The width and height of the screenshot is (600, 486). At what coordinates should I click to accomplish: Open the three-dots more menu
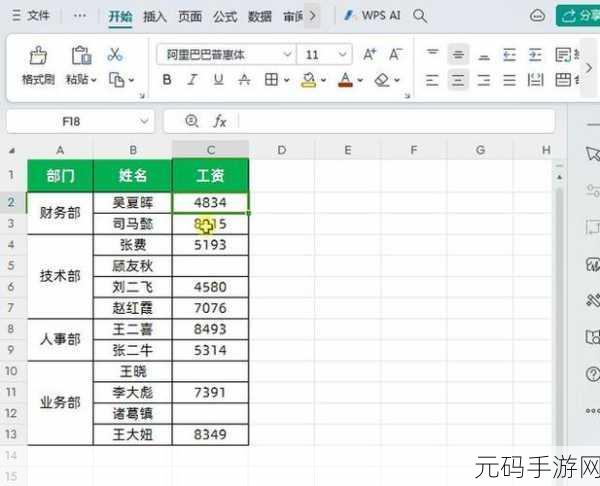click(80, 16)
